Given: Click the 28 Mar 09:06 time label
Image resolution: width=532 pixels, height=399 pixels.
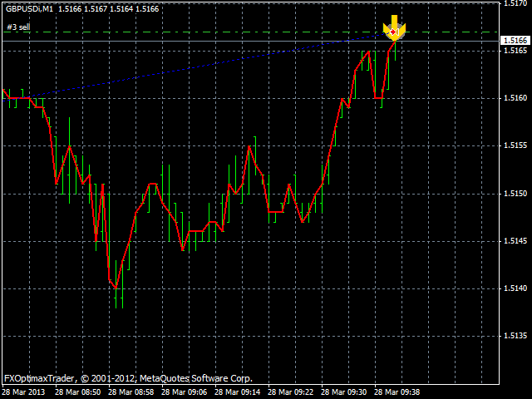Looking at the screenshot, I should click(185, 392).
